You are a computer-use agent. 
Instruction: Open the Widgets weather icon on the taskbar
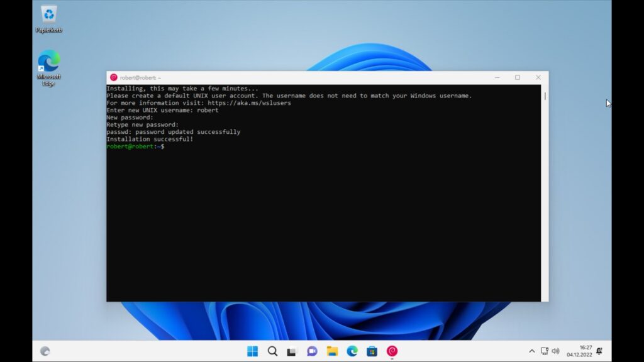pos(45,351)
